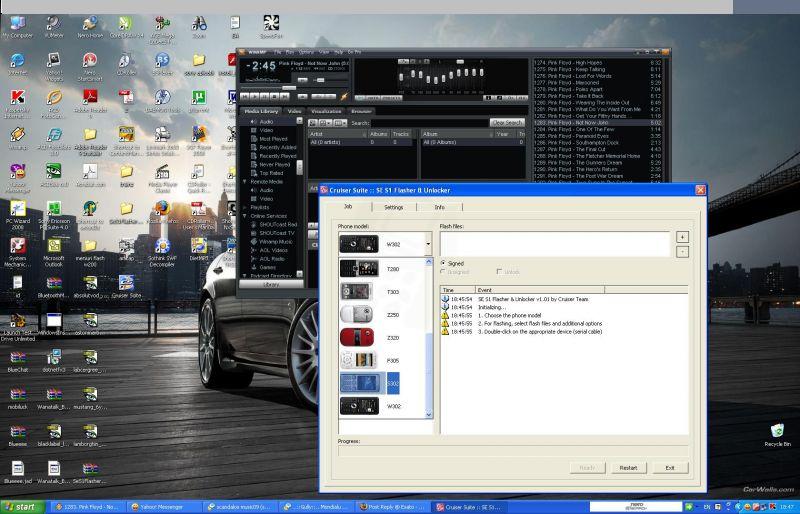800x514 pixels.
Task: Click the Flash files list box
Action: coord(555,244)
